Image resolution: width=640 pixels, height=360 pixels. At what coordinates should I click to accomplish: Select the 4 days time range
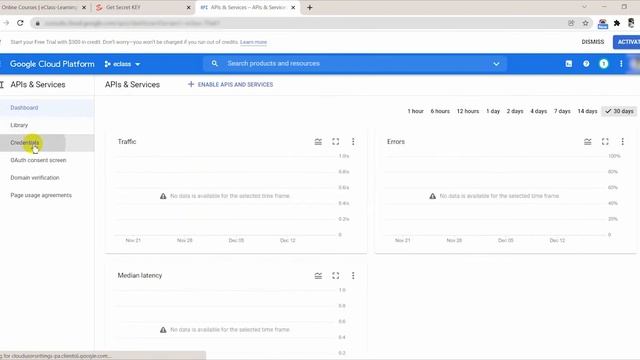point(538,111)
